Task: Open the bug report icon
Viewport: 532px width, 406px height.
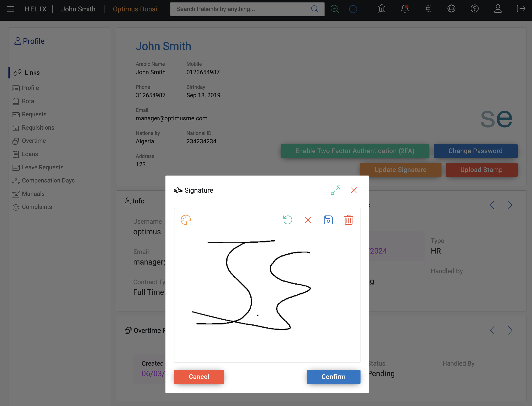Action: pos(381,9)
